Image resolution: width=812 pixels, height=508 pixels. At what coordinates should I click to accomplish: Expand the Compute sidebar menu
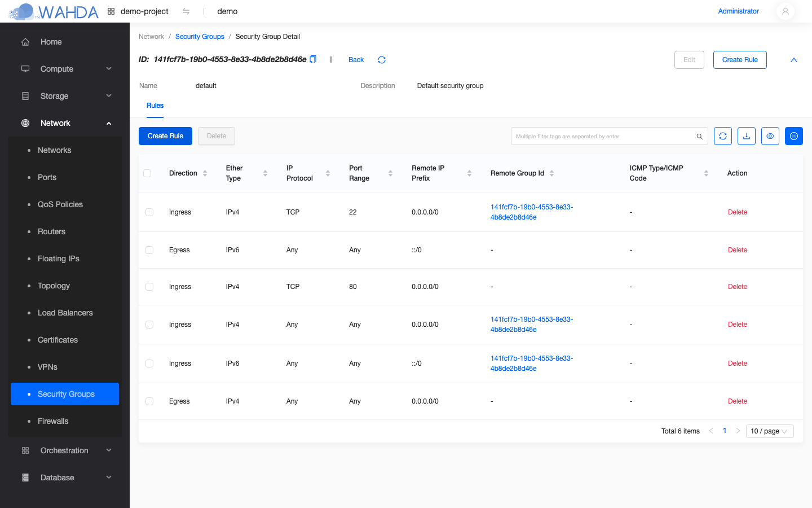[x=65, y=69]
